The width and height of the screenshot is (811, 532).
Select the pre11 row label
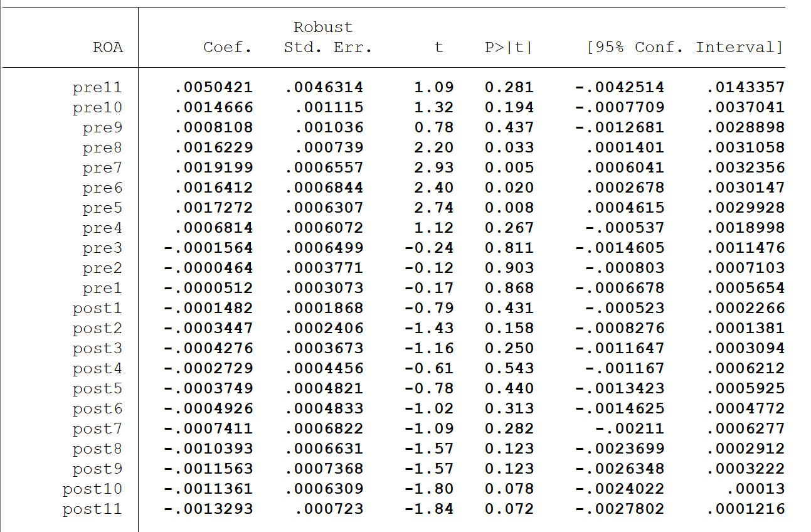pos(97,88)
